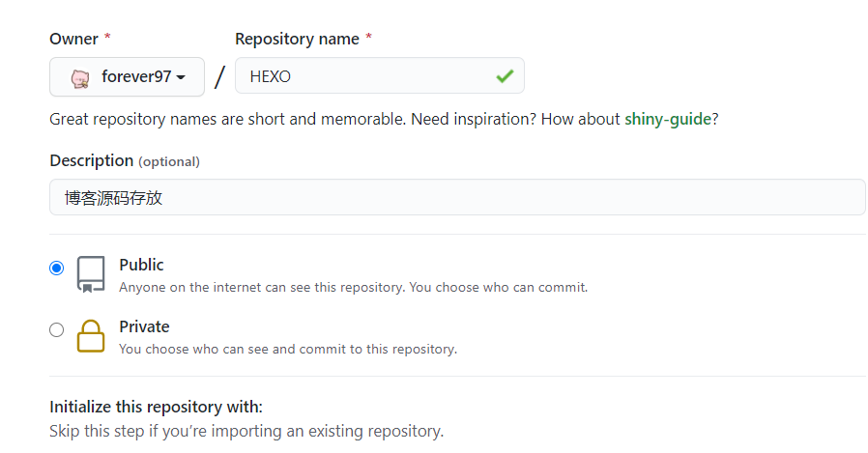Screen dimensions: 868x453
Task: Use the suggested name shiny-guide link
Action: point(668,119)
